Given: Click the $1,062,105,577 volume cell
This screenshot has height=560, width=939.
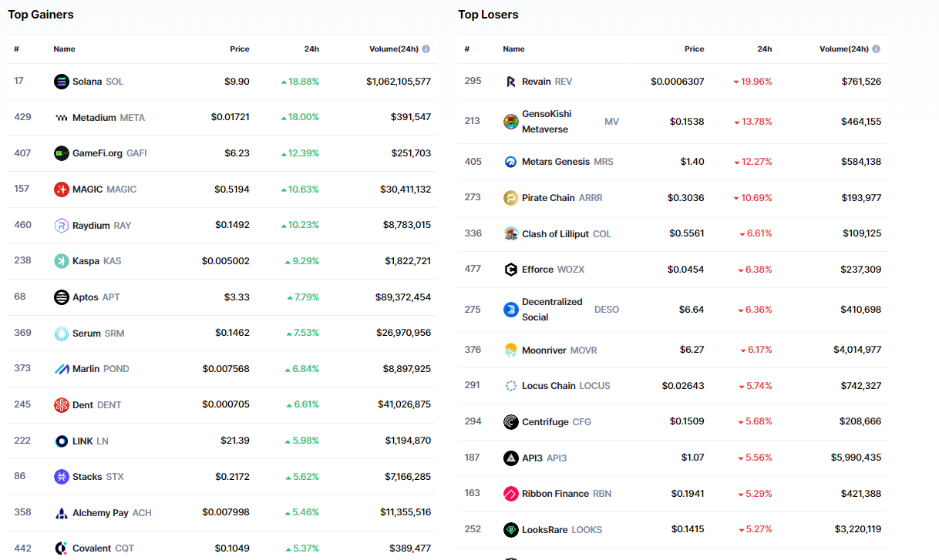Looking at the screenshot, I should click(x=399, y=82).
